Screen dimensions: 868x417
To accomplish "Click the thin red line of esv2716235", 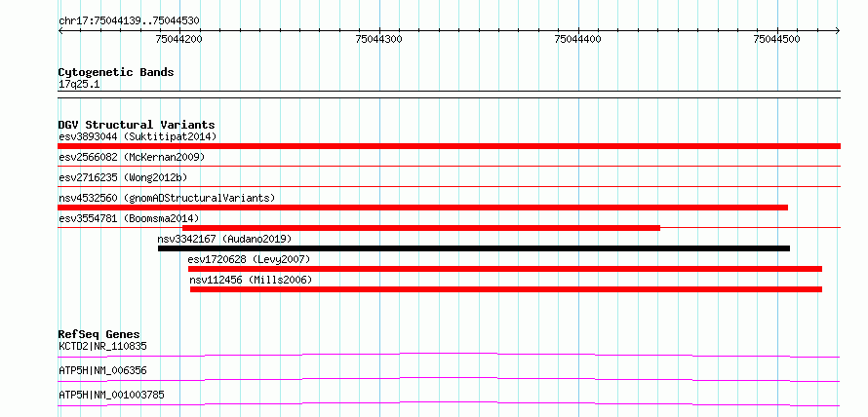I will pos(449,186).
